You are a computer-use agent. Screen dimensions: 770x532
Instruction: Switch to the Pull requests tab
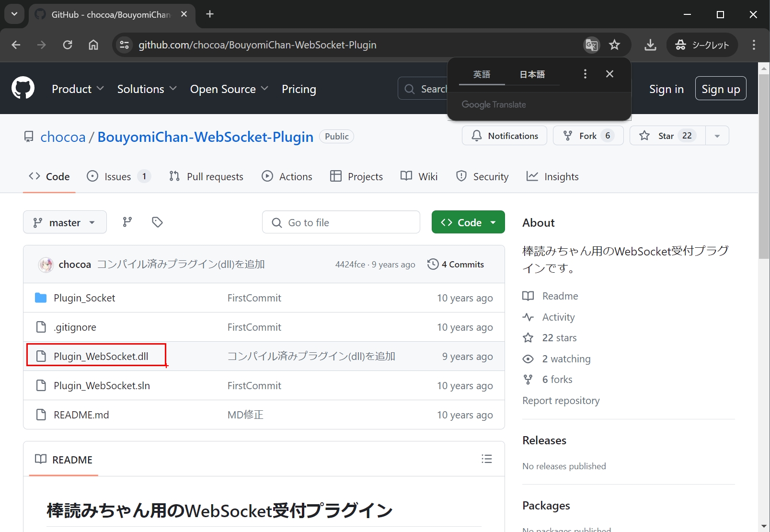(x=206, y=176)
